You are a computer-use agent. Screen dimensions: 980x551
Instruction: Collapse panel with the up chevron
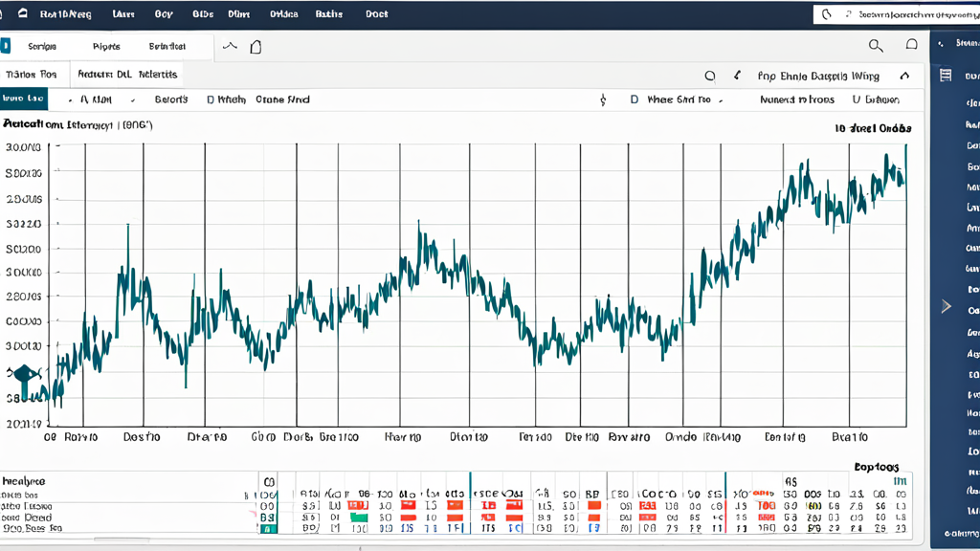tap(904, 76)
